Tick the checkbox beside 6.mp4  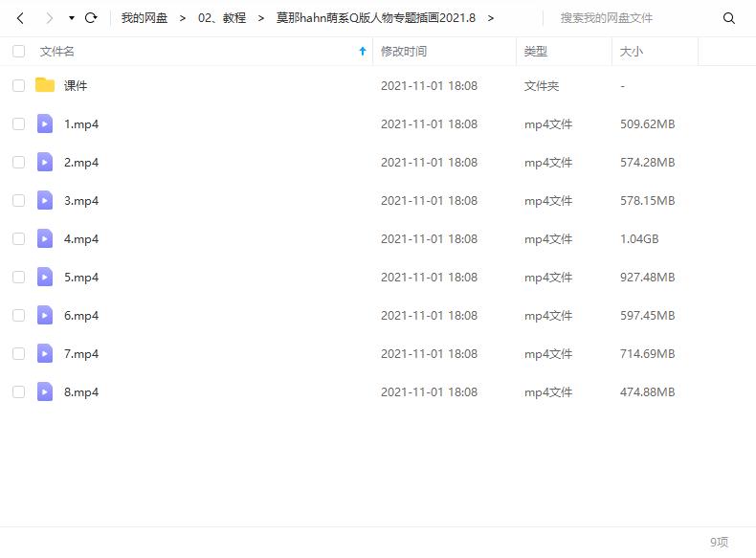(x=18, y=316)
